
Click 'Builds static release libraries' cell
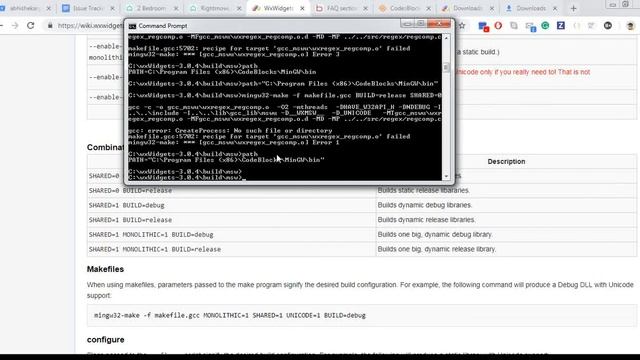(506, 191)
